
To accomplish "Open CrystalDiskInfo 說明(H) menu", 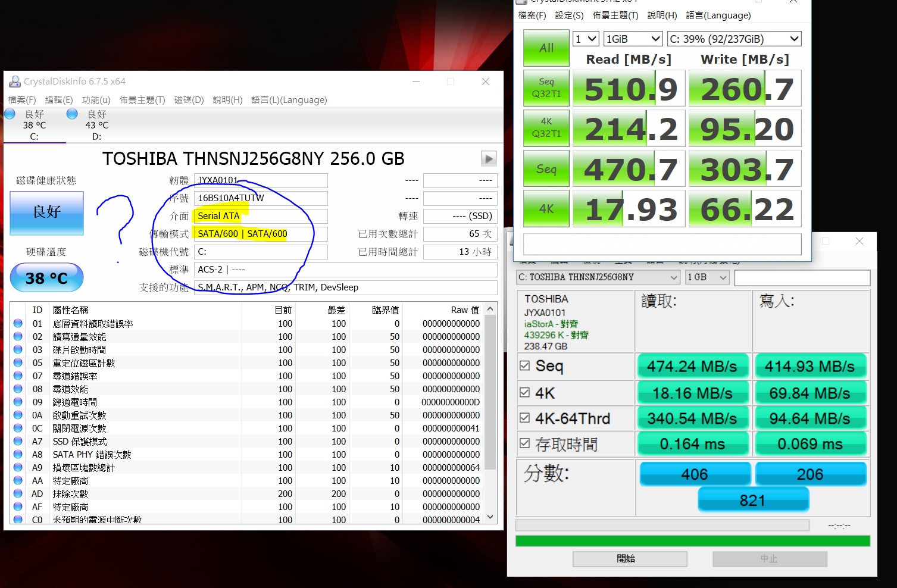I will pos(227,100).
